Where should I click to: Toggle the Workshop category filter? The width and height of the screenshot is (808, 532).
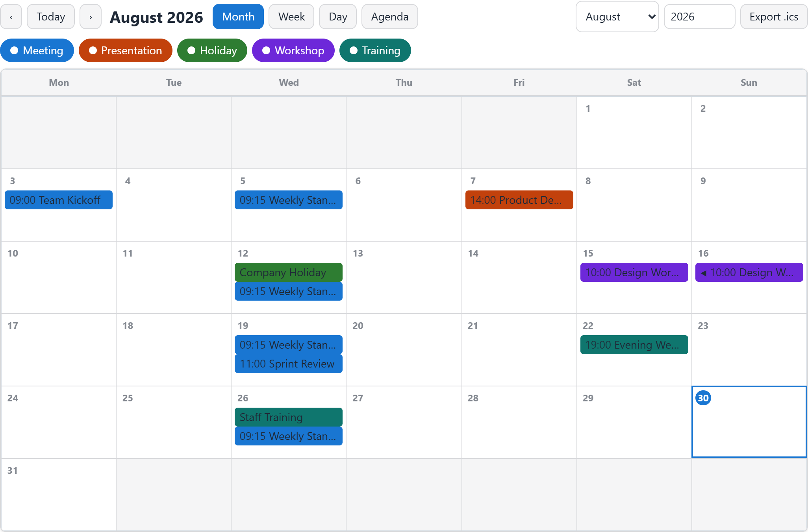(x=293, y=50)
